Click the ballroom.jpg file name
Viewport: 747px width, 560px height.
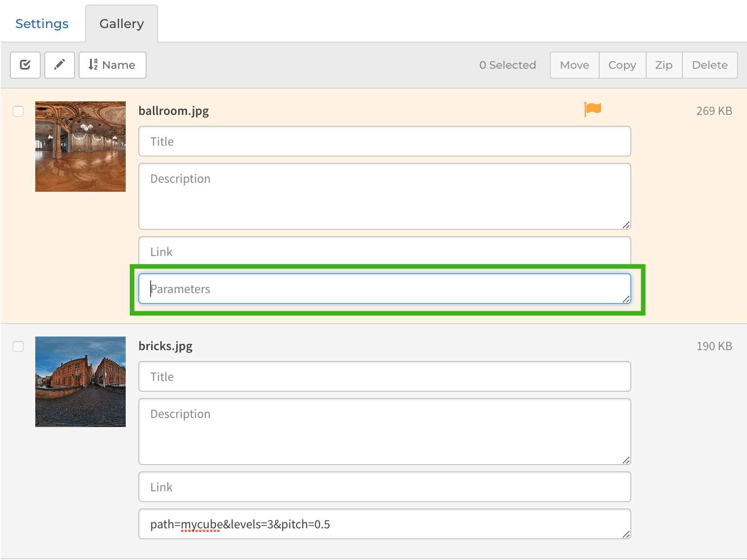[x=174, y=111]
